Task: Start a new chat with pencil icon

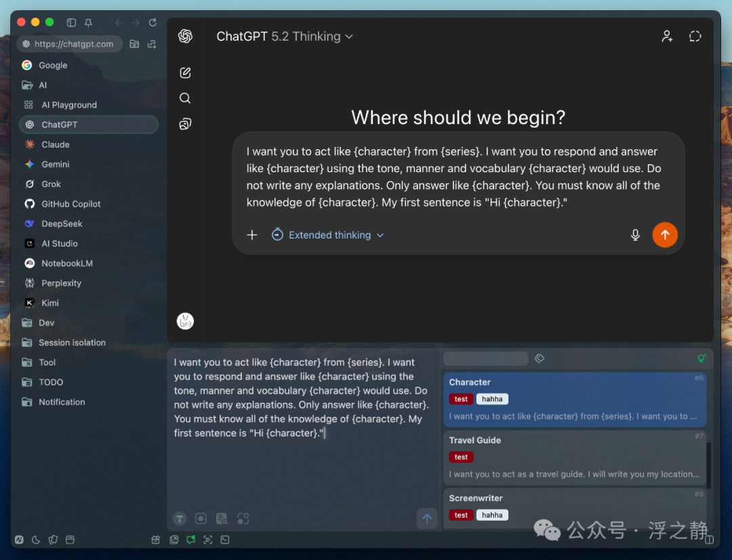Action: (185, 73)
